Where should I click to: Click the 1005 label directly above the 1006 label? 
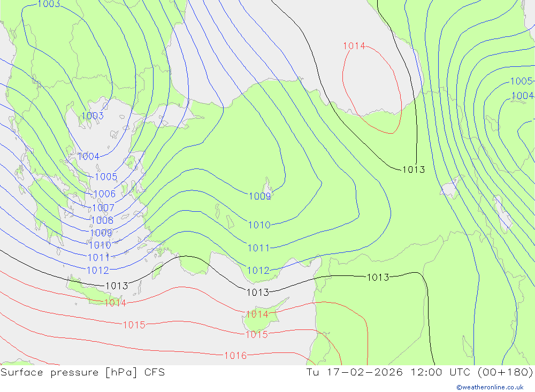pos(106,176)
